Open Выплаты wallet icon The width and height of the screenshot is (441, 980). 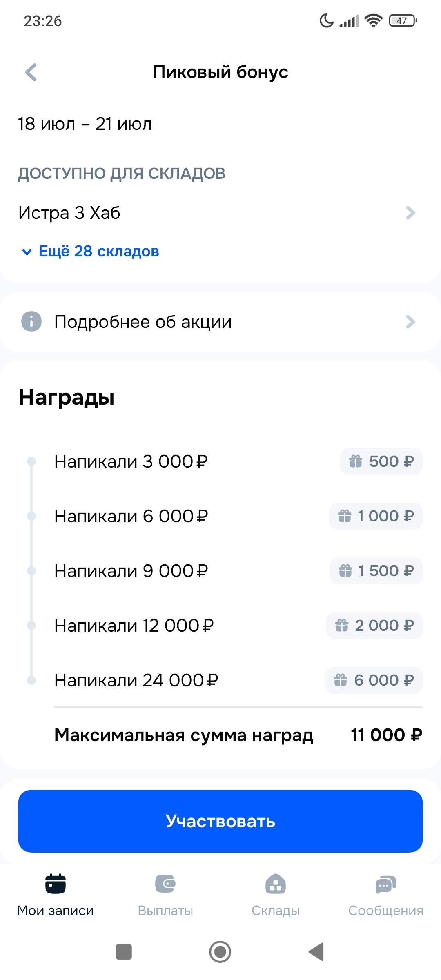(165, 884)
